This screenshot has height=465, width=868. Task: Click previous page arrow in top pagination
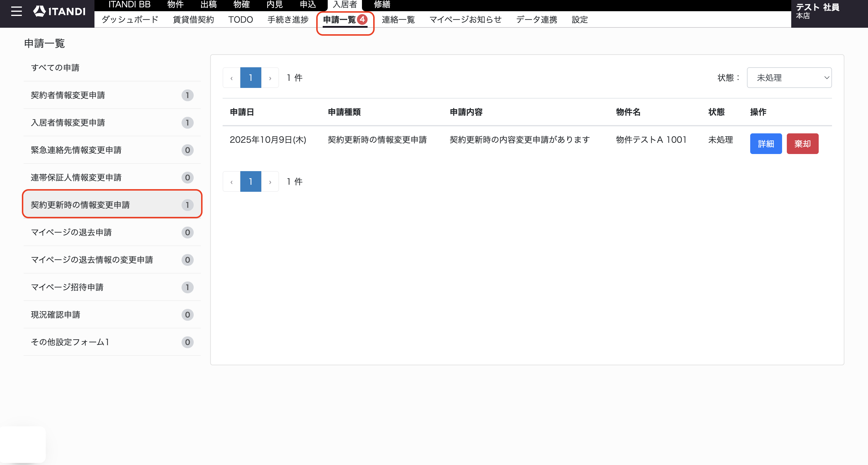pyautogui.click(x=231, y=78)
